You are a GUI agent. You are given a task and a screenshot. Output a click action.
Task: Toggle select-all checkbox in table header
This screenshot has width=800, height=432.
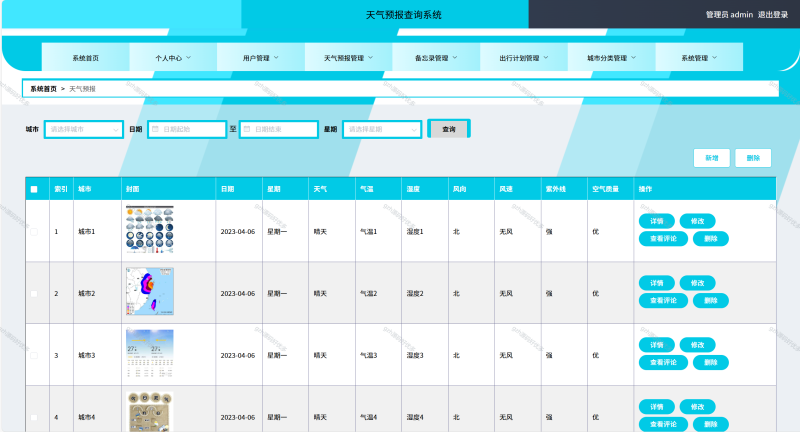pos(34,188)
